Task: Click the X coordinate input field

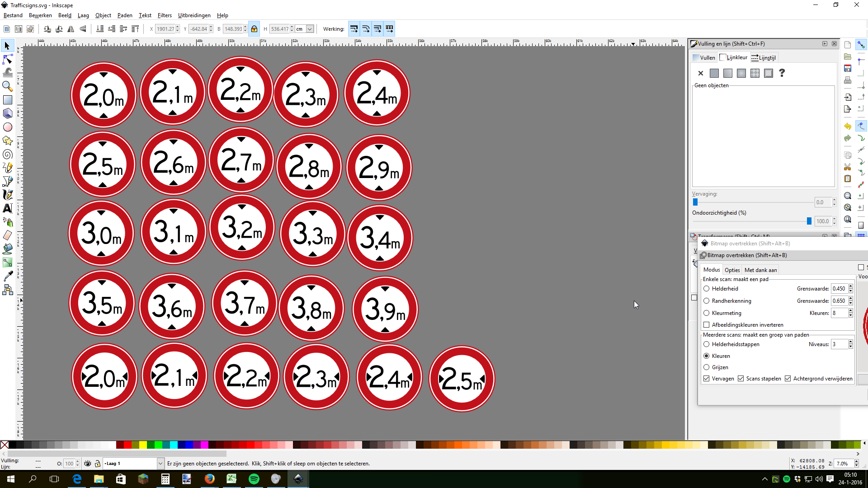Action: pyautogui.click(x=165, y=29)
